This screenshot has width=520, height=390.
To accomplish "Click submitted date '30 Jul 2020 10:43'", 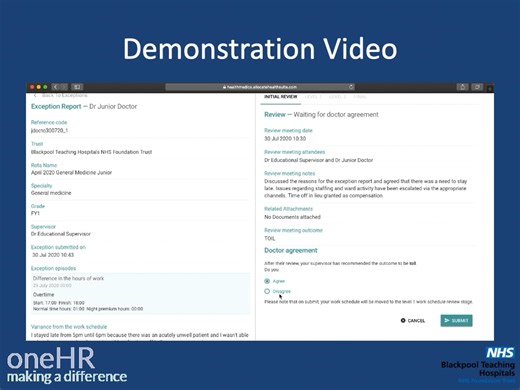I will tap(53, 255).
